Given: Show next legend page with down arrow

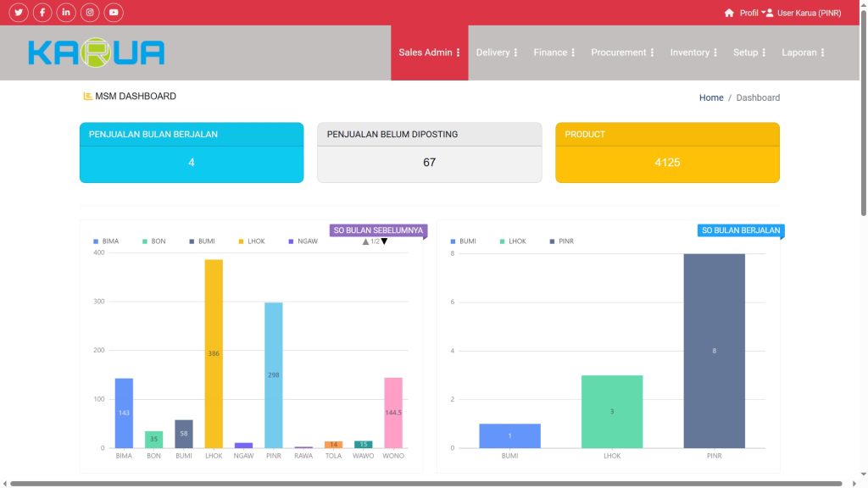Looking at the screenshot, I should click(x=384, y=241).
